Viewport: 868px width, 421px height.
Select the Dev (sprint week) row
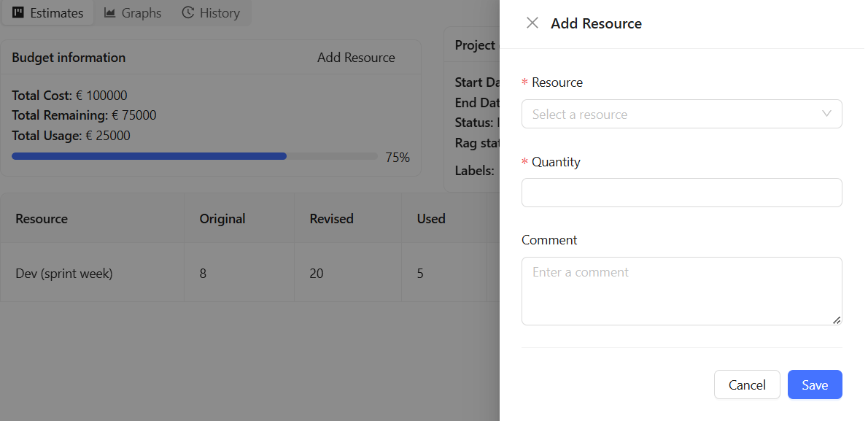tap(64, 274)
